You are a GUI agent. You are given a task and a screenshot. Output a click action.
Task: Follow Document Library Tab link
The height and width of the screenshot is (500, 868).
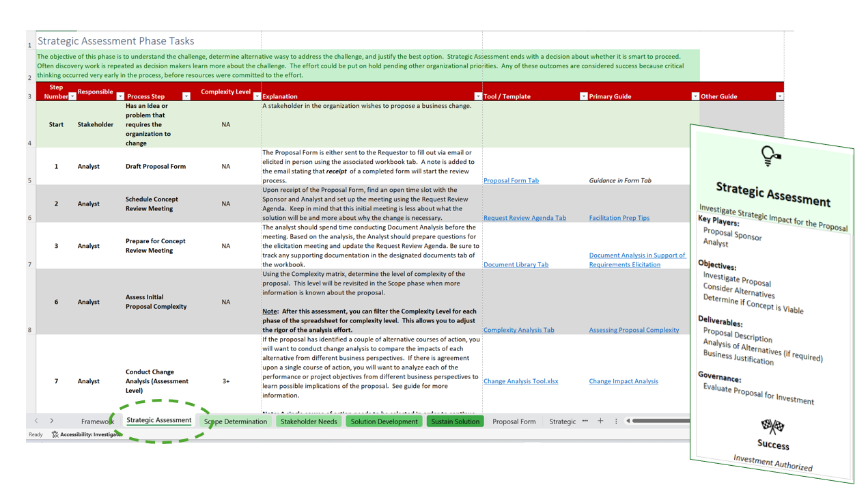pyautogui.click(x=516, y=264)
